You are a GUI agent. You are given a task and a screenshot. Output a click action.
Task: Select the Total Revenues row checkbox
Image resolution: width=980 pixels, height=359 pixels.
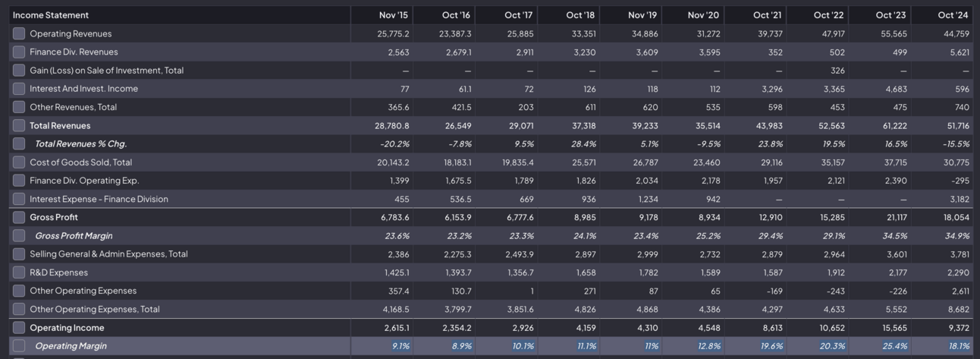19,125
